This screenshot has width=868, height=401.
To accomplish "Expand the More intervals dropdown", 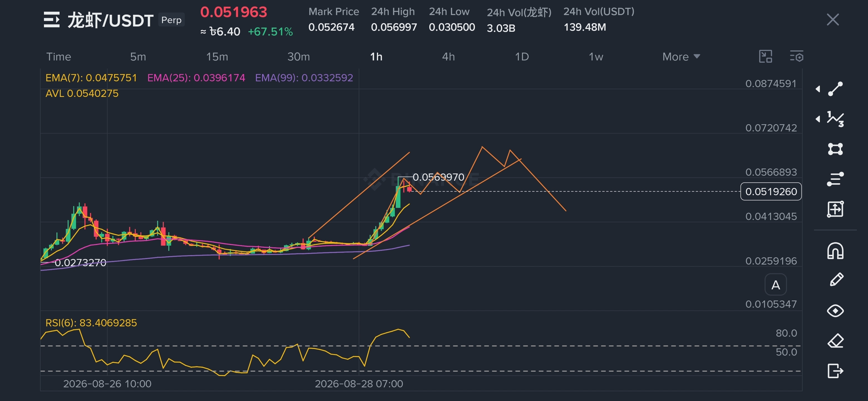I will pos(681,57).
